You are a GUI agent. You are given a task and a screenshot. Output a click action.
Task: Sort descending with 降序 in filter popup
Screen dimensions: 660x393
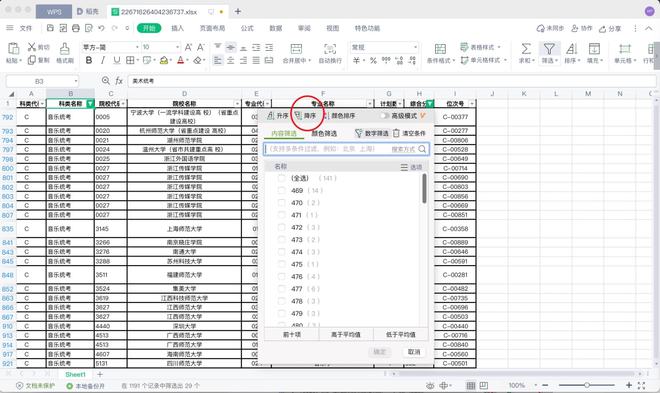click(x=306, y=116)
